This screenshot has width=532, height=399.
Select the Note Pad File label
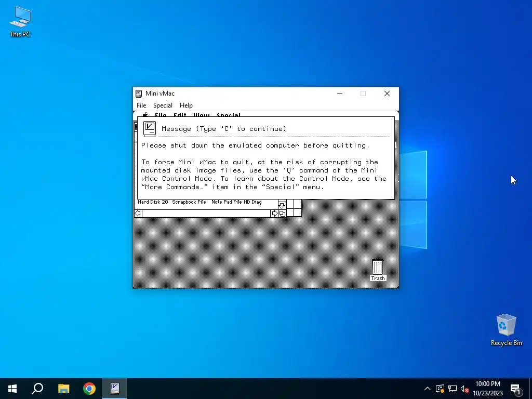point(227,202)
